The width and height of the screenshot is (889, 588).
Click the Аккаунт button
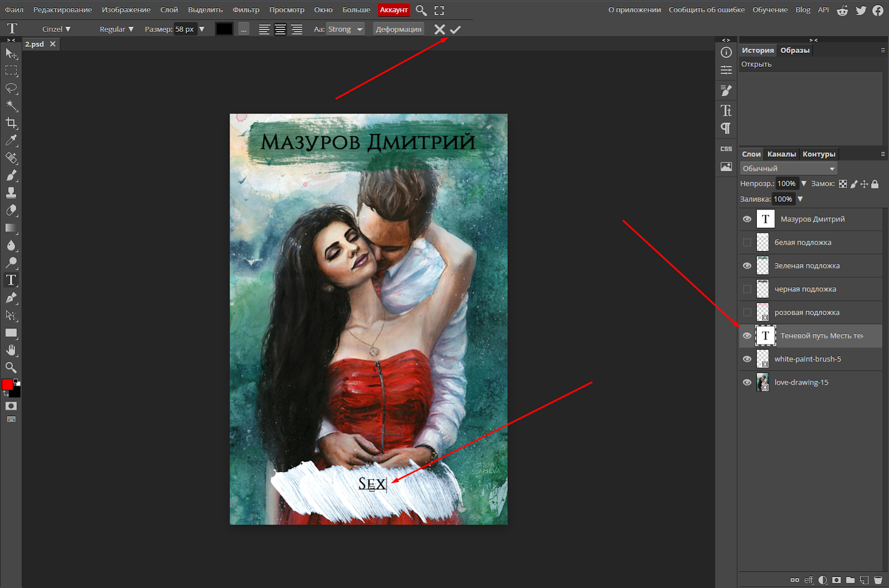394,10
